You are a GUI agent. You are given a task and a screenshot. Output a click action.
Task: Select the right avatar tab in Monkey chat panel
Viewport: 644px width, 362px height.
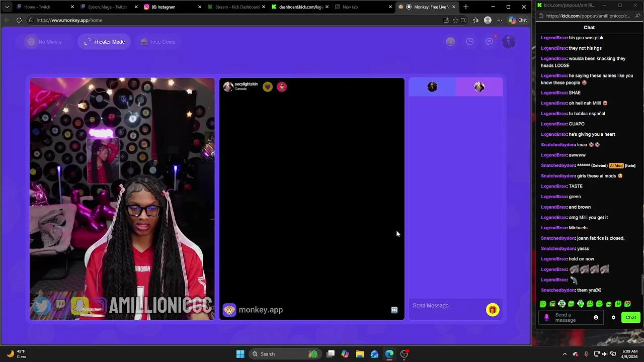coord(479,87)
